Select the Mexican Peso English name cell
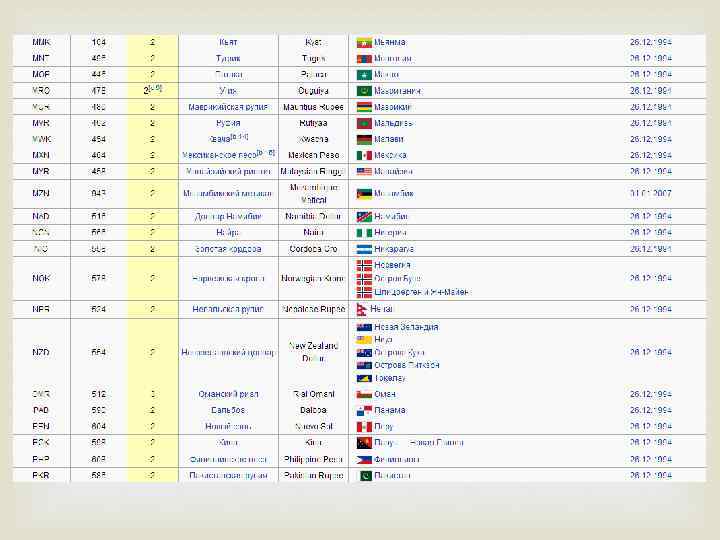 point(314,155)
